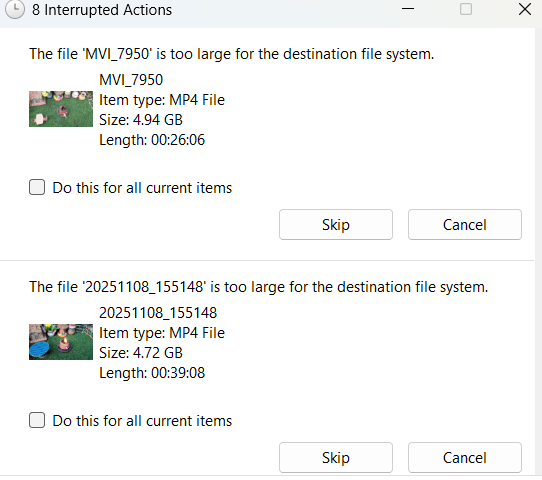Screen dimensions: 542x480
Task: Click the 20251108_155148 video thumbnail
Action: point(61,342)
